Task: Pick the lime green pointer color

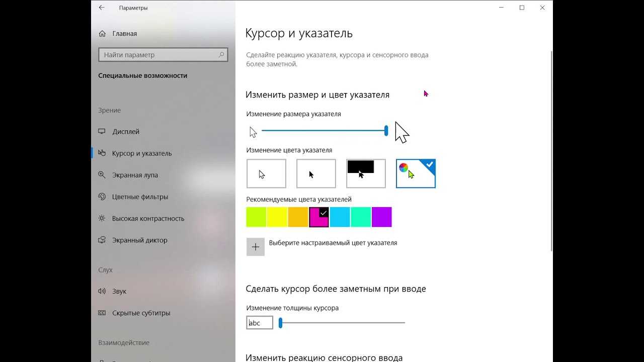Action: tap(256, 217)
